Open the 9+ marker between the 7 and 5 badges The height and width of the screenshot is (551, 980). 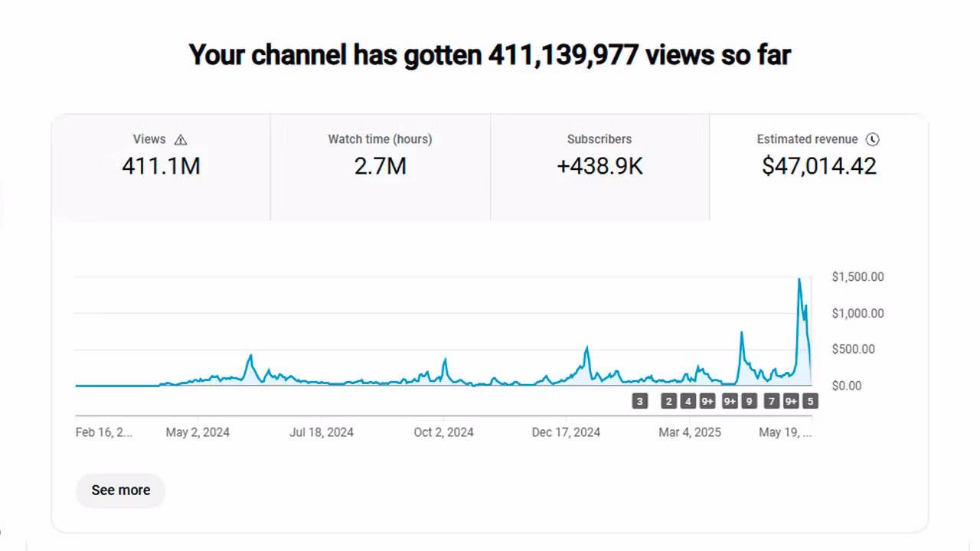pos(791,401)
